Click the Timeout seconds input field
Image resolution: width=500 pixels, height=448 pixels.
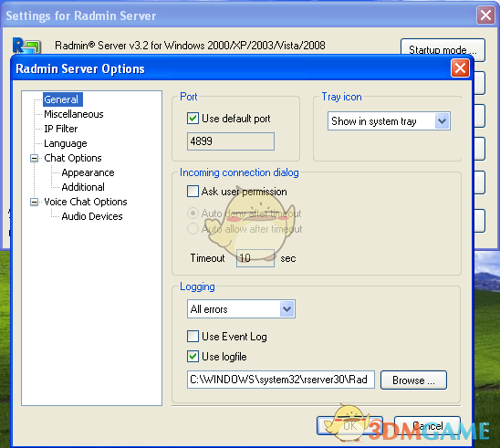[x=255, y=258]
